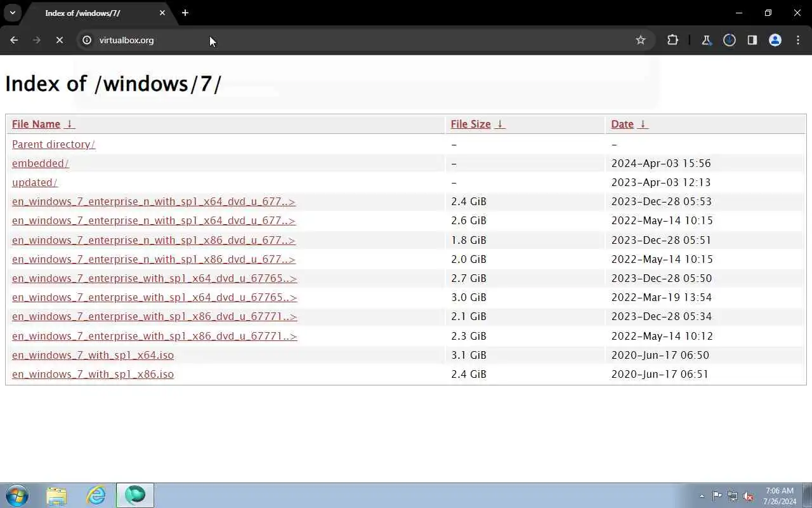Viewport: 812px width, 508px height.
Task: Download the 3.0 GiB enterprise x64 ISO
Action: click(x=154, y=297)
